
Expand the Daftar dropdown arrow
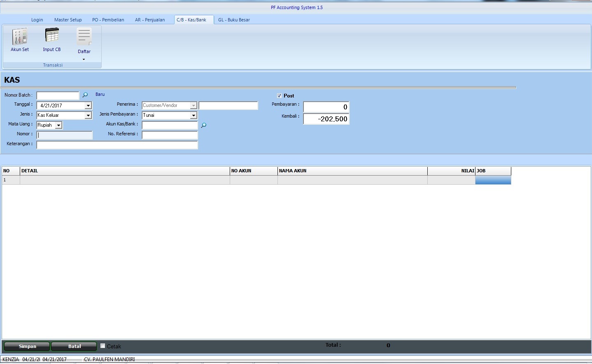84,59
